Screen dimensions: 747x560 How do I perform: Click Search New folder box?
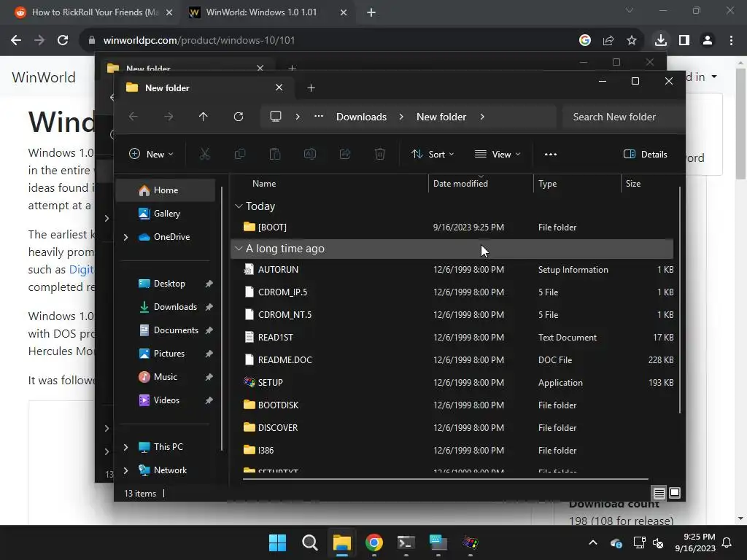(622, 117)
